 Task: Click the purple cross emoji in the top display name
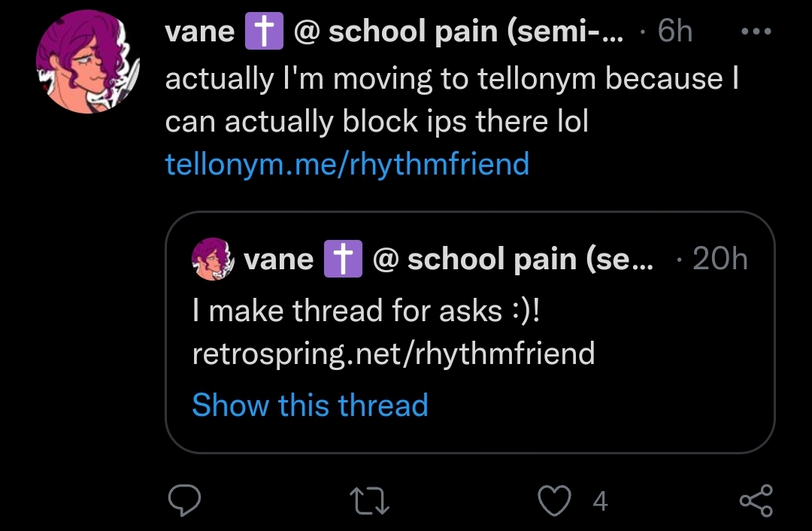264,31
